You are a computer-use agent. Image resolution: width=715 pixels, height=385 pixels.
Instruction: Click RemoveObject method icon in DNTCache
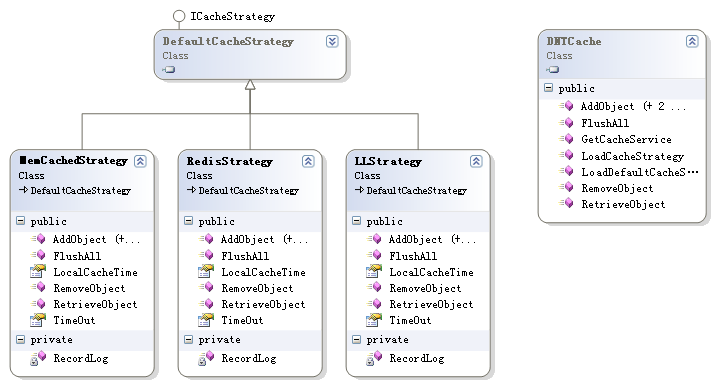coord(567,187)
